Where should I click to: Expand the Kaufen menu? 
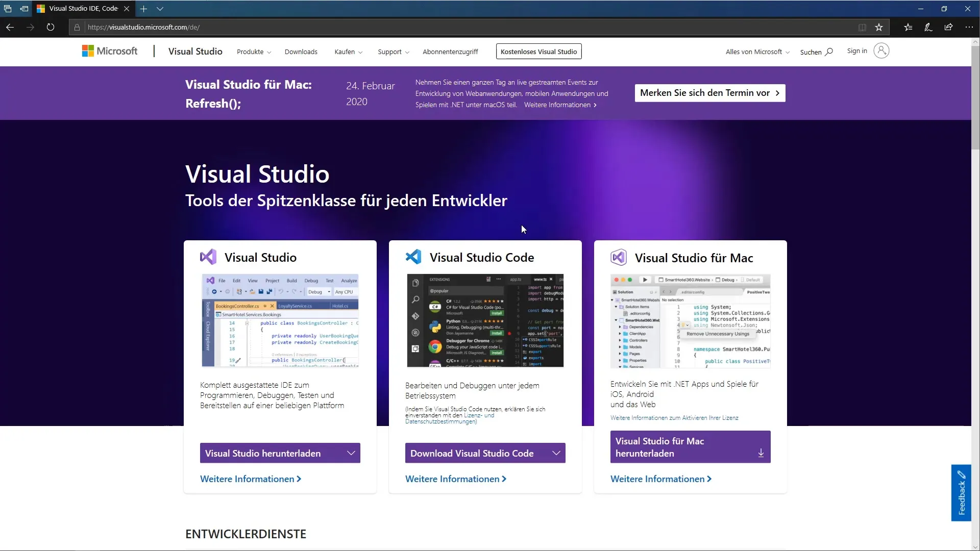pyautogui.click(x=348, y=52)
